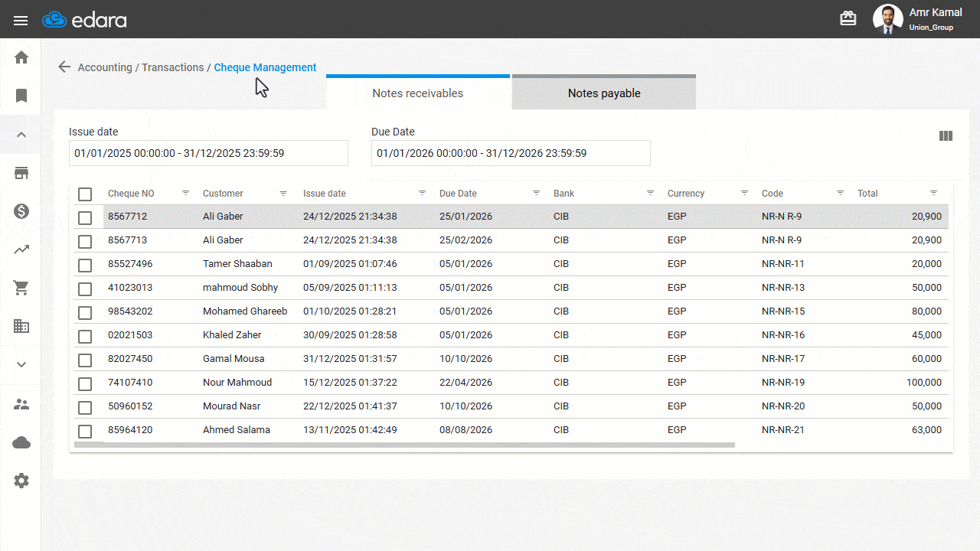
Task: Open Accounting dollar icon in sidebar
Action: 21,211
